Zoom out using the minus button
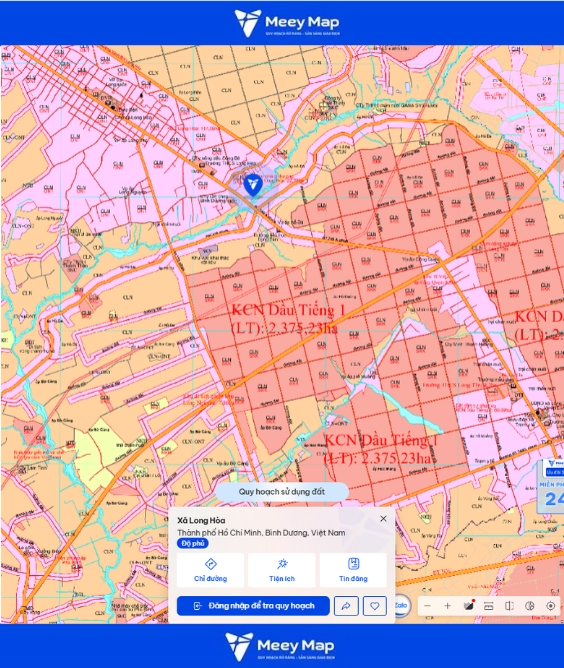564x668 pixels. 428,606
